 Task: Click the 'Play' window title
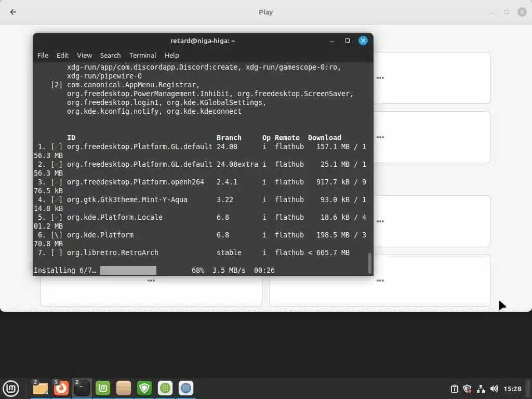click(x=265, y=12)
